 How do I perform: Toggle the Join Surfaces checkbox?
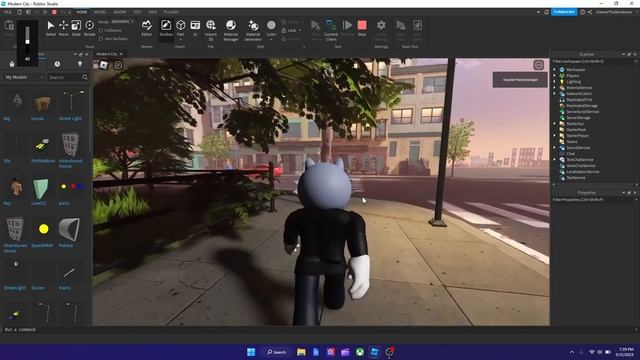(101, 39)
